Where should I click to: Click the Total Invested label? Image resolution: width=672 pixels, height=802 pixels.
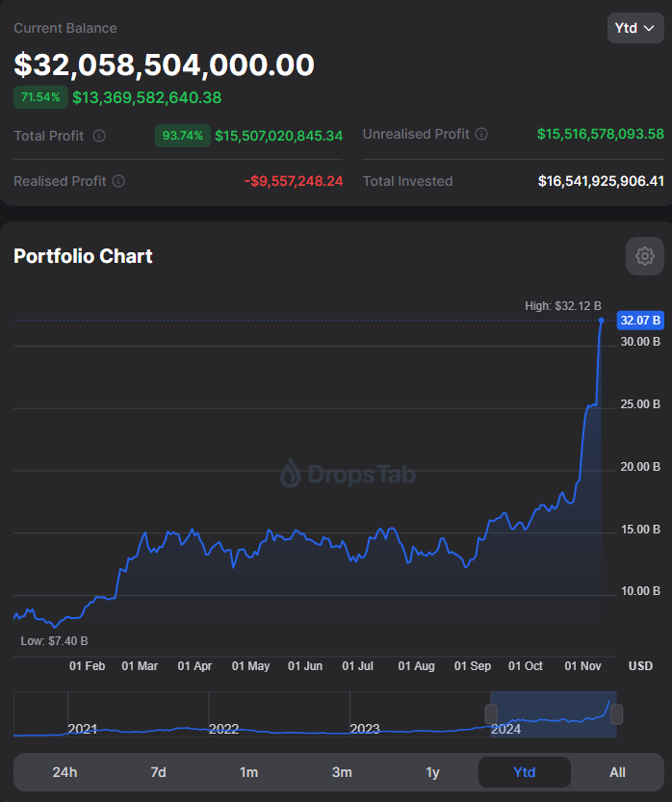click(x=407, y=181)
